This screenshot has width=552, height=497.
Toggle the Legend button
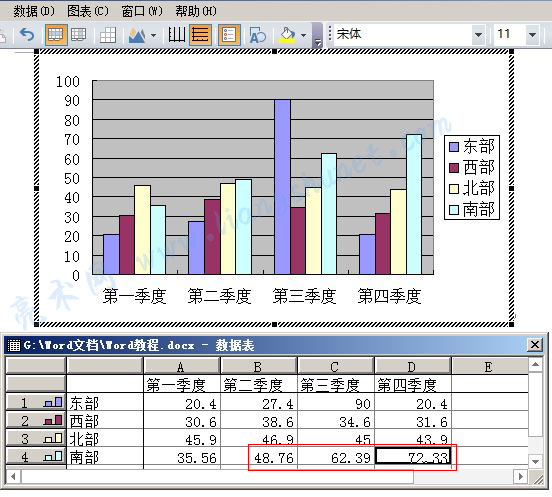click(x=229, y=35)
